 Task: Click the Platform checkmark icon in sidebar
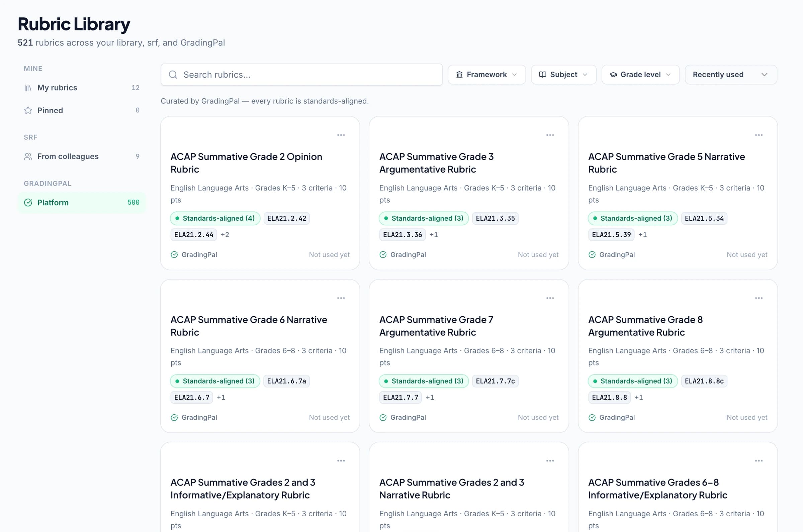click(x=28, y=203)
